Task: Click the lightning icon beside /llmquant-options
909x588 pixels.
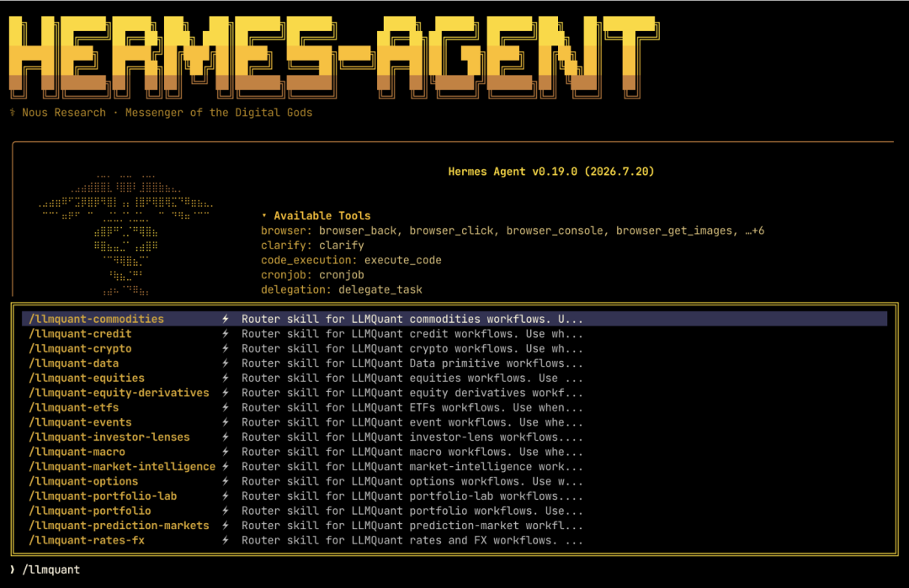Action: point(226,481)
